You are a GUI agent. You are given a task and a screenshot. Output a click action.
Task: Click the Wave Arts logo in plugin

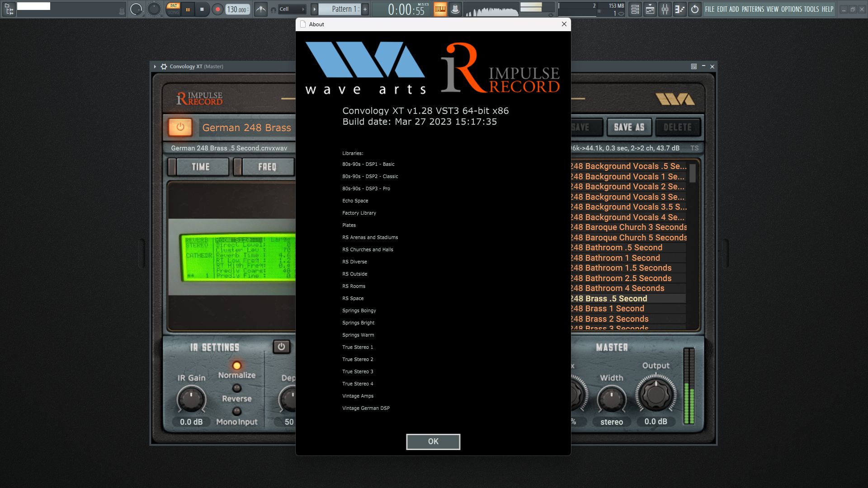675,99
